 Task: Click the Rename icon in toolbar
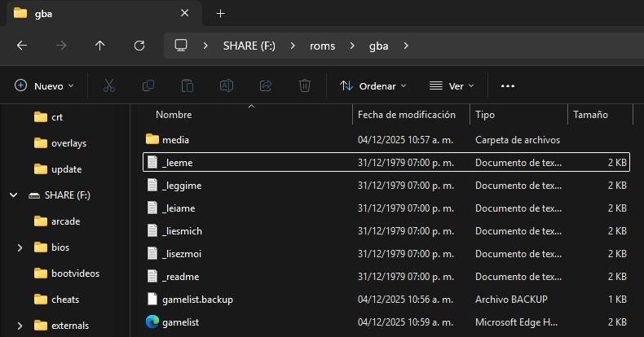(227, 85)
